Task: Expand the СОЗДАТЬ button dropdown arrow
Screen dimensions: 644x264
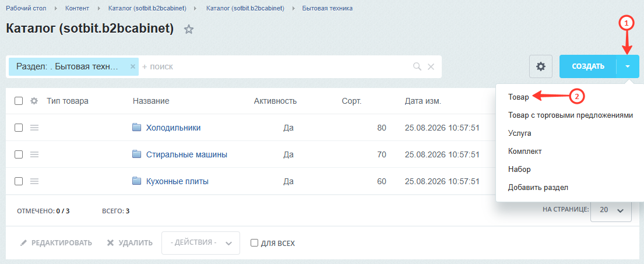Action: 628,66
